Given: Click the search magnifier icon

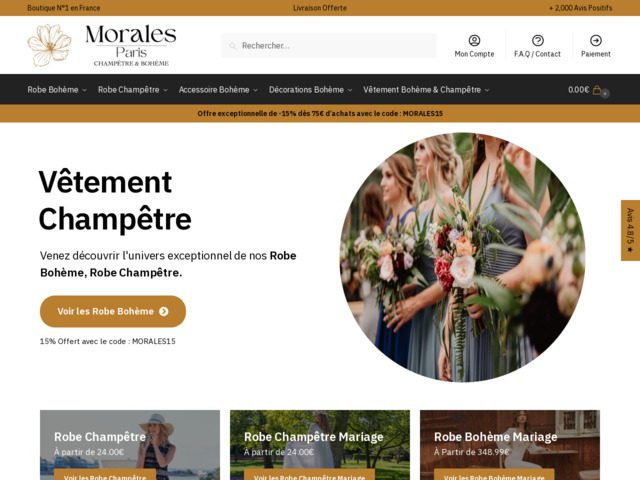Looking at the screenshot, I should coord(233,46).
